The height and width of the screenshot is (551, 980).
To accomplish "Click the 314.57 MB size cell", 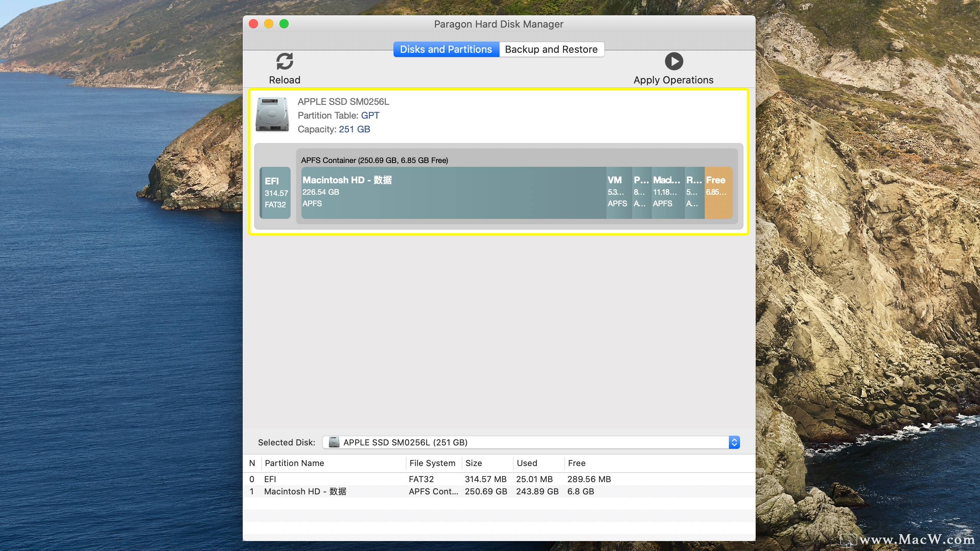I will click(x=486, y=479).
